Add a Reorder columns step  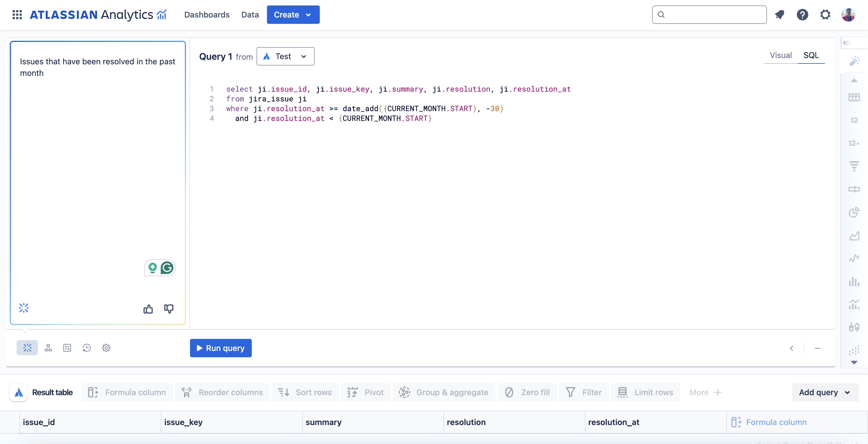222,392
